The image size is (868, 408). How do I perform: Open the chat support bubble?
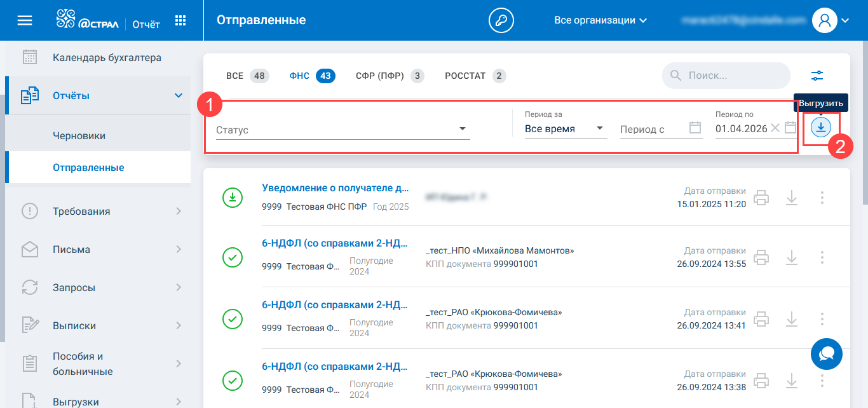[826, 354]
